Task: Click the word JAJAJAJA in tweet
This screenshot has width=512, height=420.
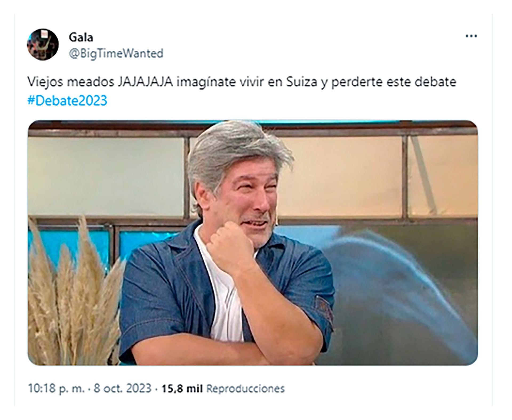Action: pyautogui.click(x=145, y=82)
